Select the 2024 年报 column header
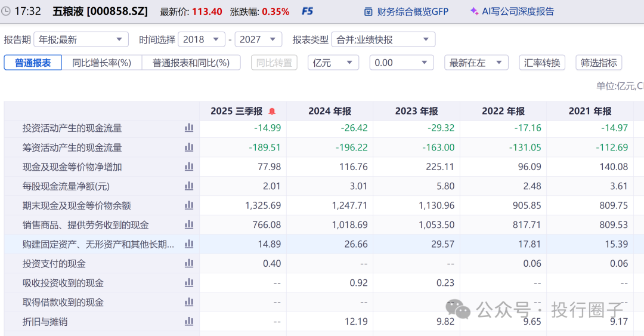Screen dimensions: 644x336 click(330, 111)
